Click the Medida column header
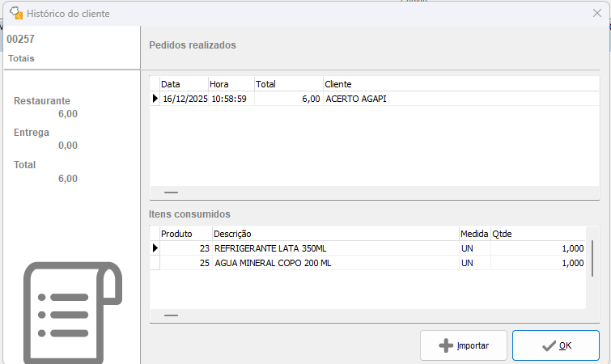The height and width of the screenshot is (364, 611). coord(474,234)
